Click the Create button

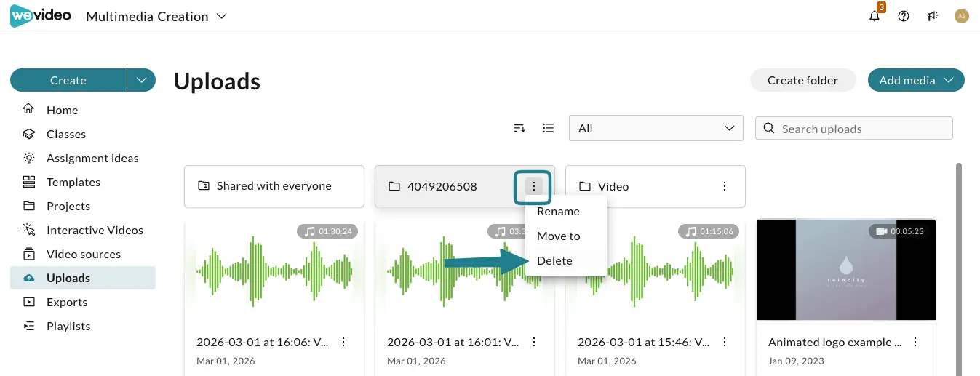(68, 80)
